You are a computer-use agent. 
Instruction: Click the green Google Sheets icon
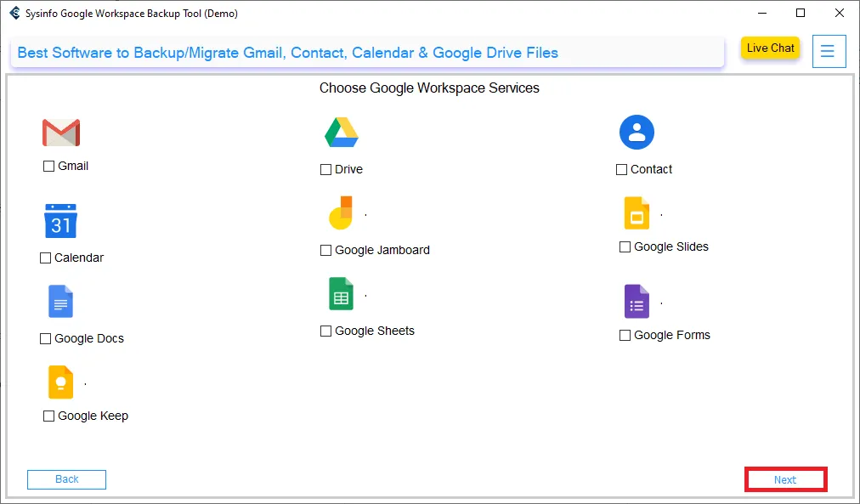point(340,294)
